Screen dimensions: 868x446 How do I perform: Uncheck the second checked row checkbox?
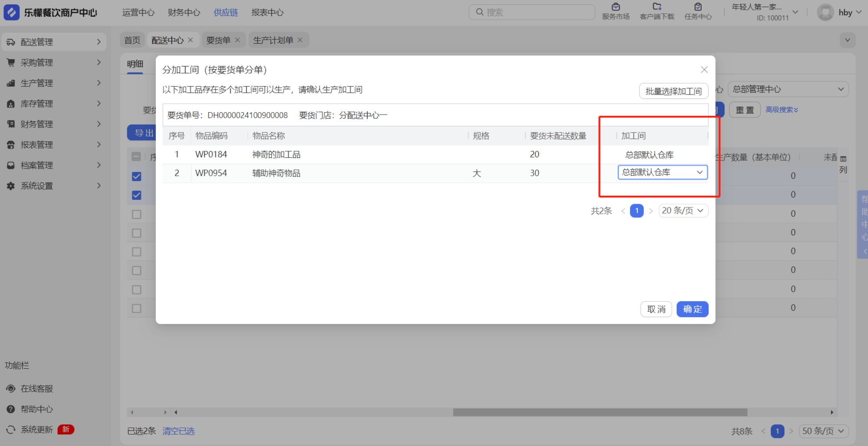[137, 195]
